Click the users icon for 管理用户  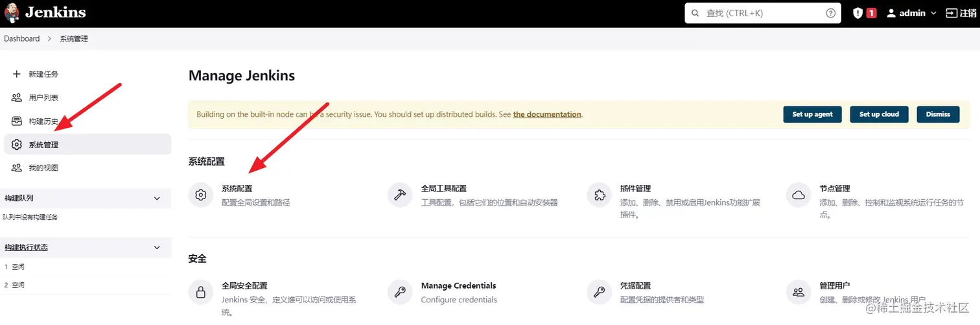798,292
